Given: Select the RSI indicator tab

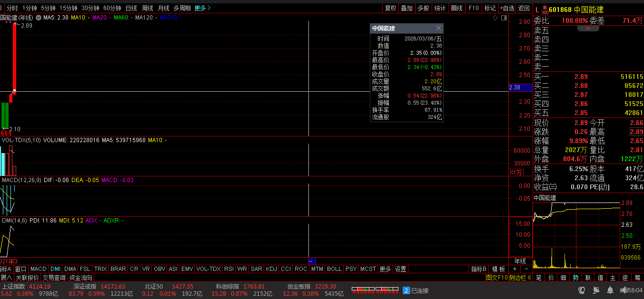Looking at the screenshot, I should point(229,269).
